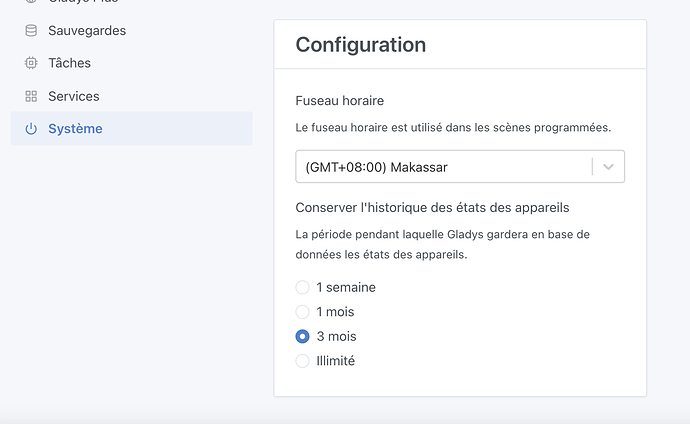The image size is (690, 424).
Task: Select the Système sidebar label
Action: pyautogui.click(x=75, y=128)
